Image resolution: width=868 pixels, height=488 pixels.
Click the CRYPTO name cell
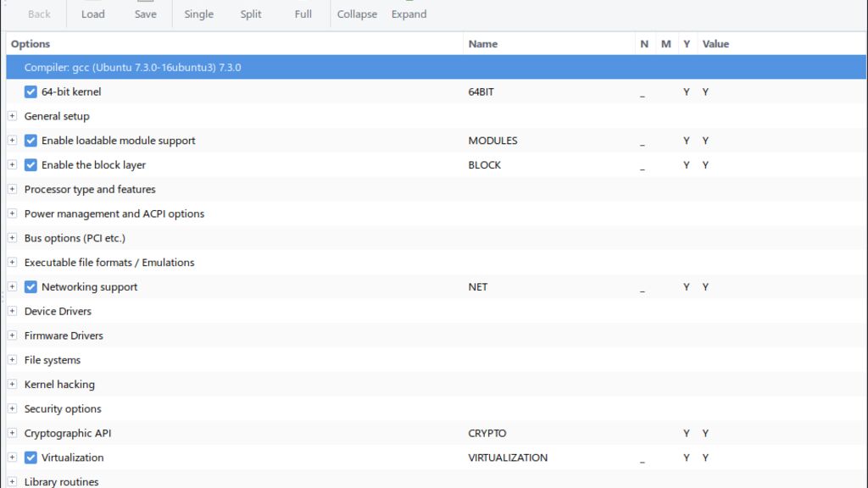coord(487,433)
